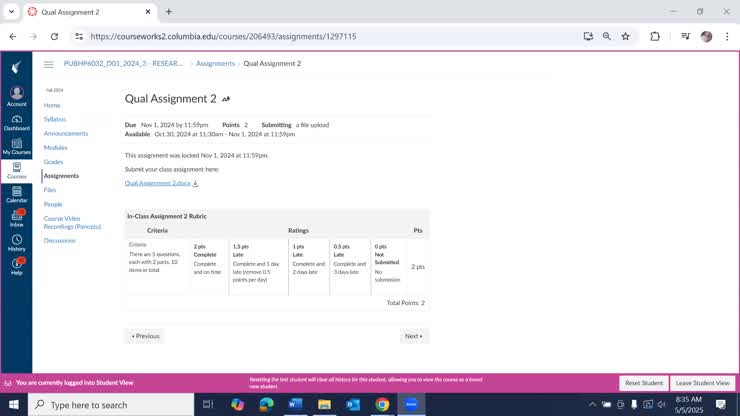740x416 pixels.
Task: Open the browser Extensions icon
Action: [655, 36]
